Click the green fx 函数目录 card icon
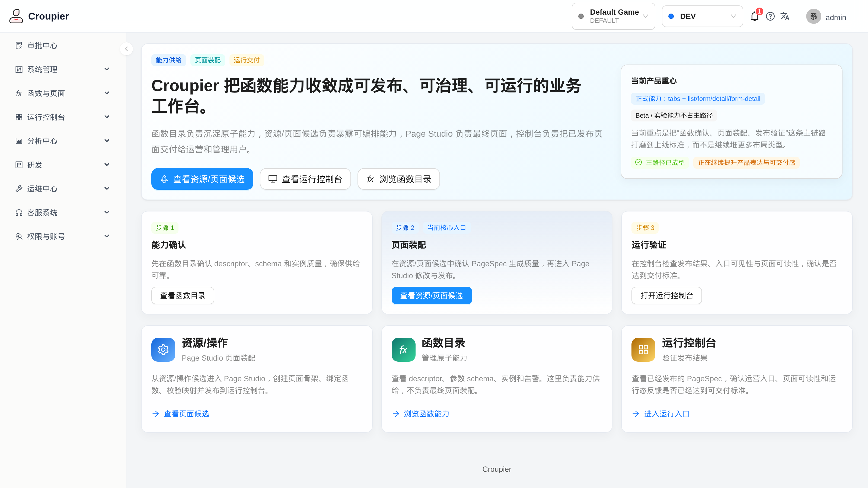Image resolution: width=868 pixels, height=488 pixels. coord(403,349)
